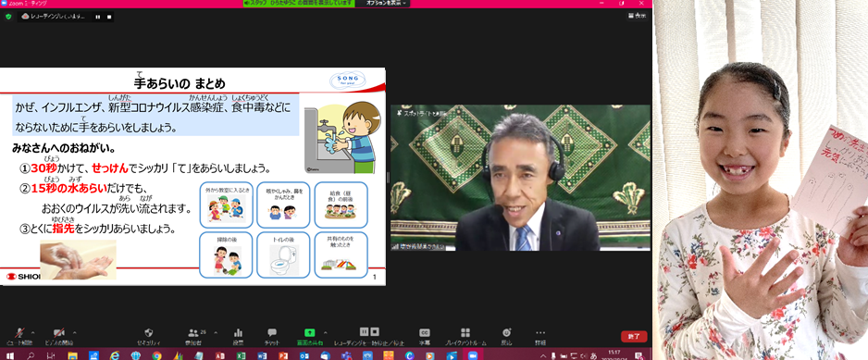Open Microsoft Outlook from the taskbar
Screen dimensions: 868x360
pyautogui.click(x=304, y=355)
